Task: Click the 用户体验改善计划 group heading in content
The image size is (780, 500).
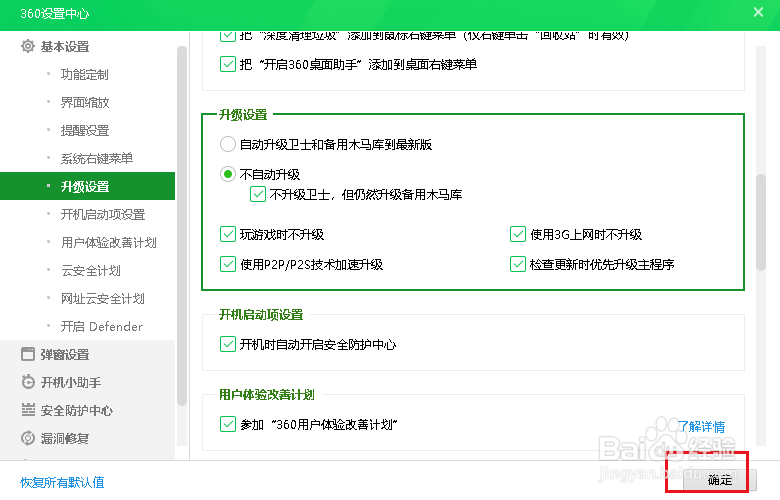Action: 267,395
